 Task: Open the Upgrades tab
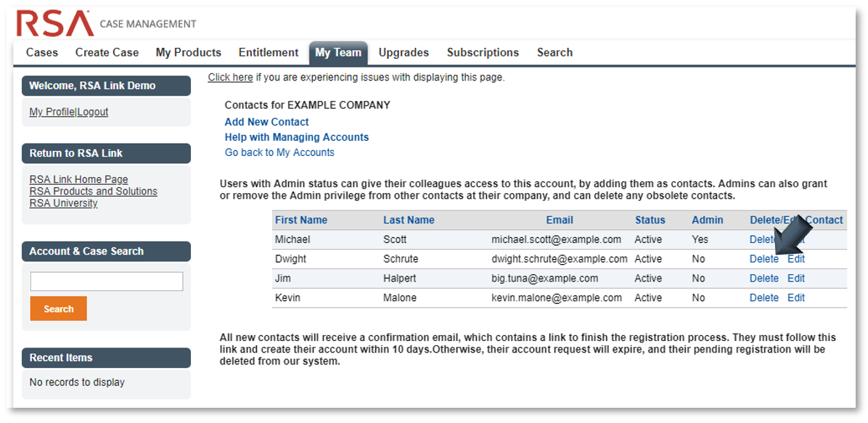tap(404, 52)
